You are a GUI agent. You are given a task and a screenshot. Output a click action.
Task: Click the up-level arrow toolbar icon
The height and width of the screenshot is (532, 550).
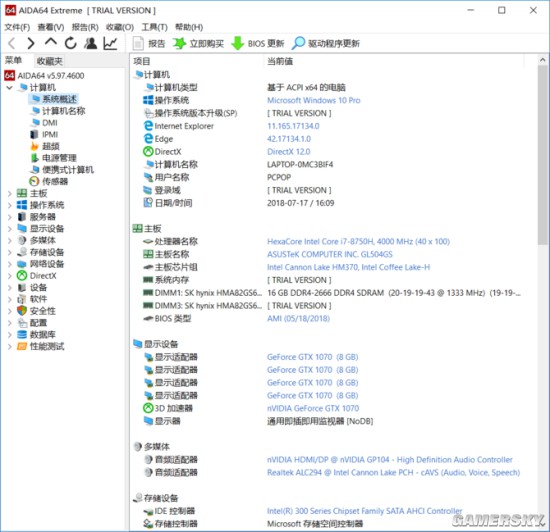tap(51, 42)
